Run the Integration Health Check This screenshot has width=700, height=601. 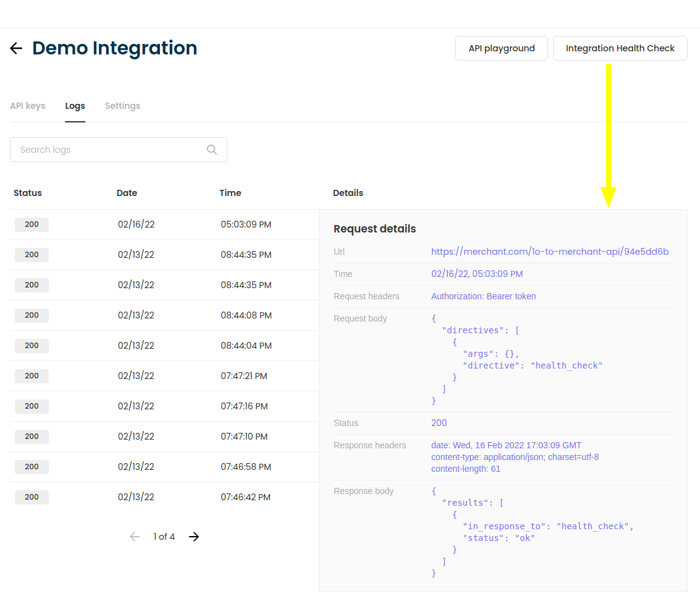620,48
